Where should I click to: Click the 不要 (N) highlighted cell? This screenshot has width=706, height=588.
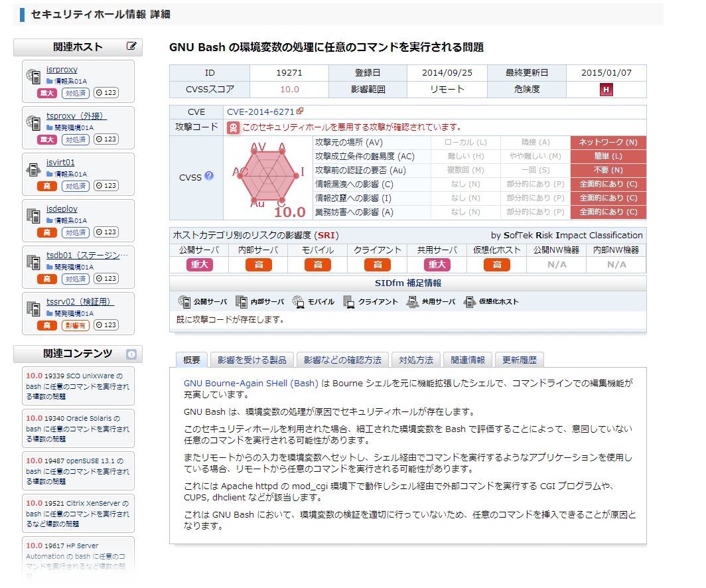tap(608, 170)
